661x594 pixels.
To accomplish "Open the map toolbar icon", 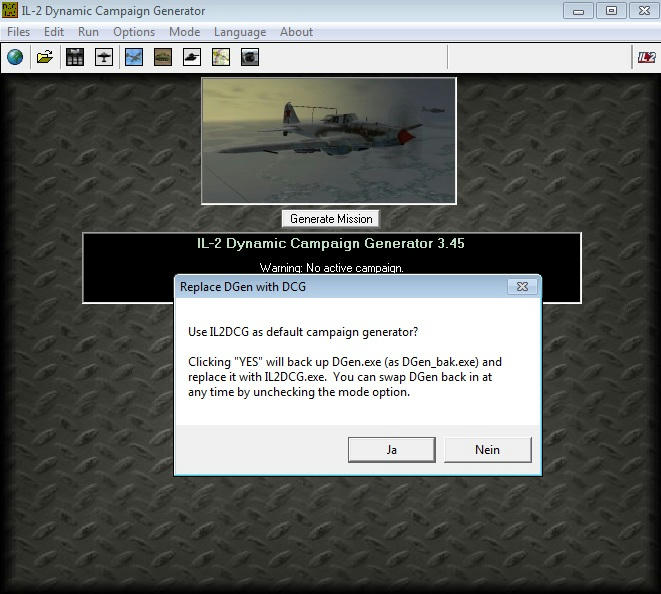I will (221, 57).
